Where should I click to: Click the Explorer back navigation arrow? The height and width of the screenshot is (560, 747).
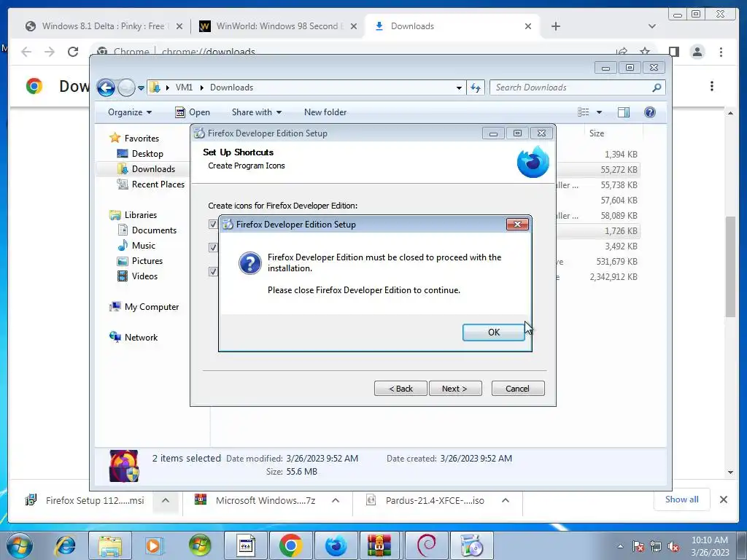click(106, 87)
